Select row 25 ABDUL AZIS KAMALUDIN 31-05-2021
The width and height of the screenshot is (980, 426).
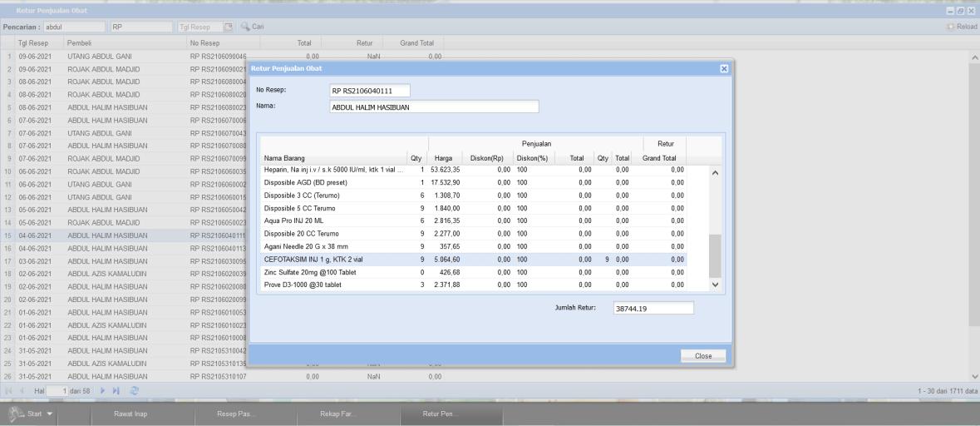125,364
